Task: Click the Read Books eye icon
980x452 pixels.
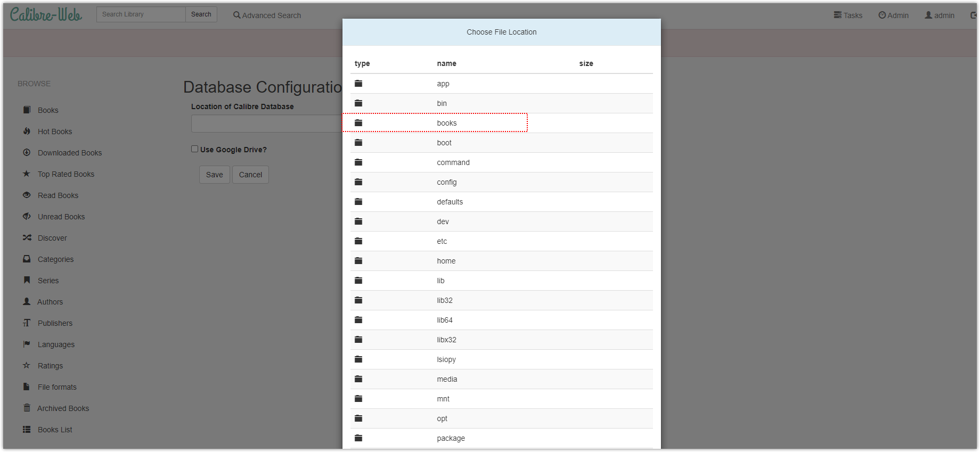Action: pyautogui.click(x=27, y=195)
